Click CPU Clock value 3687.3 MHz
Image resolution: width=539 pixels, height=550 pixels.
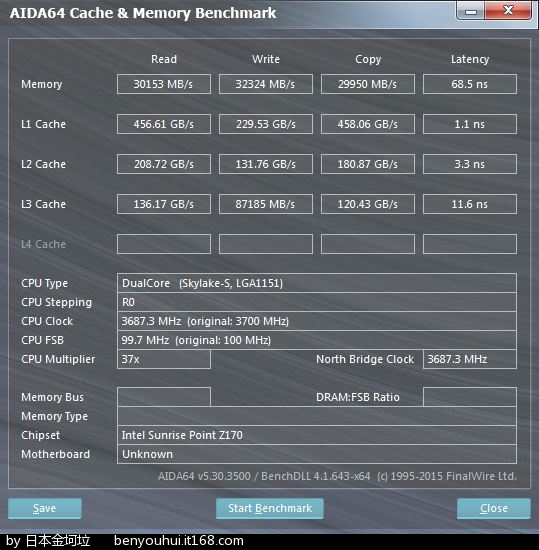[317, 321]
